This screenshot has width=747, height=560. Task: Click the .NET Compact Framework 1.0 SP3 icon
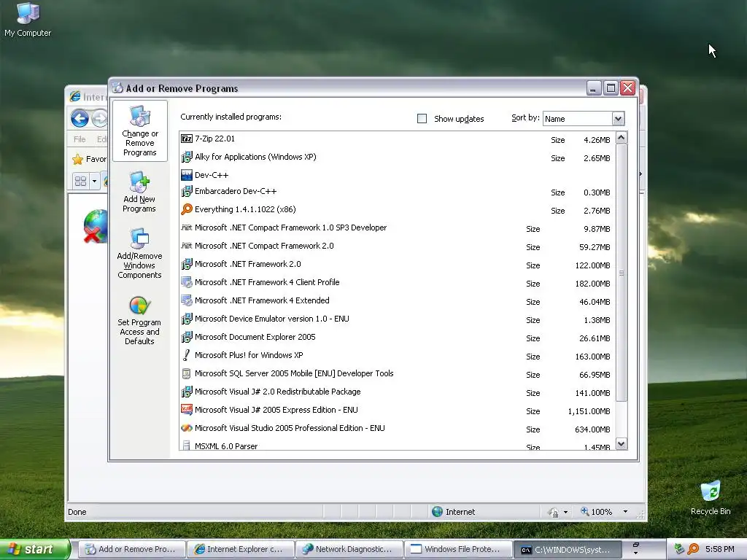point(187,227)
